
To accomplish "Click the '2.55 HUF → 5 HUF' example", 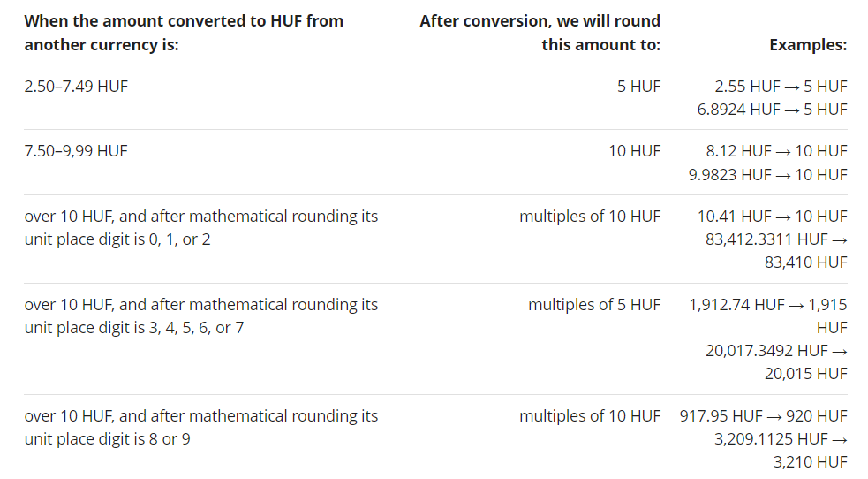I will pyautogui.click(x=781, y=87).
